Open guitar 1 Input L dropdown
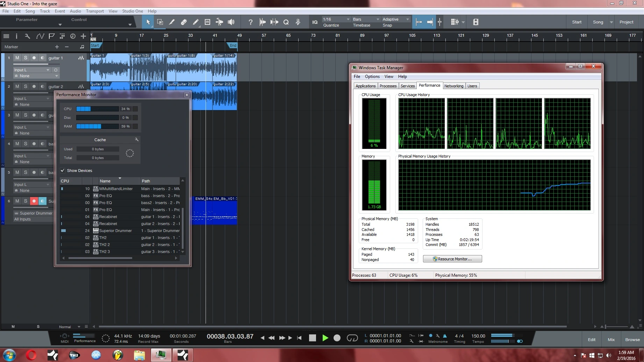 click(x=32, y=70)
